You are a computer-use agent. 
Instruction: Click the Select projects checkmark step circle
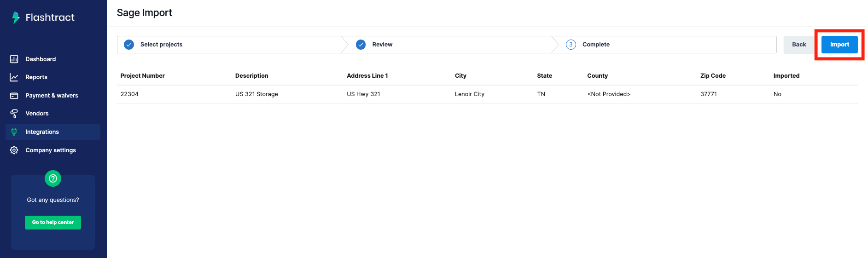click(129, 45)
